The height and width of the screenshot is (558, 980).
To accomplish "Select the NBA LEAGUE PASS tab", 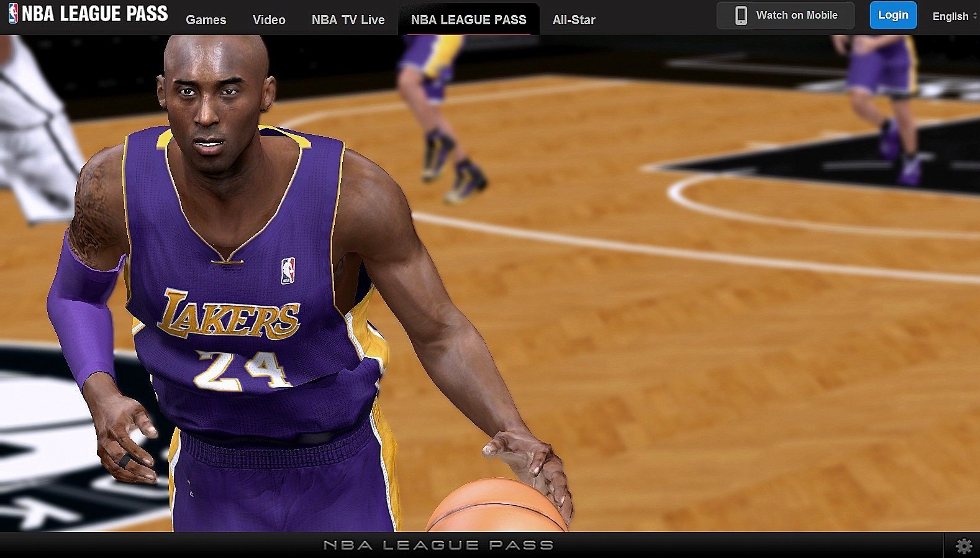I will (469, 19).
